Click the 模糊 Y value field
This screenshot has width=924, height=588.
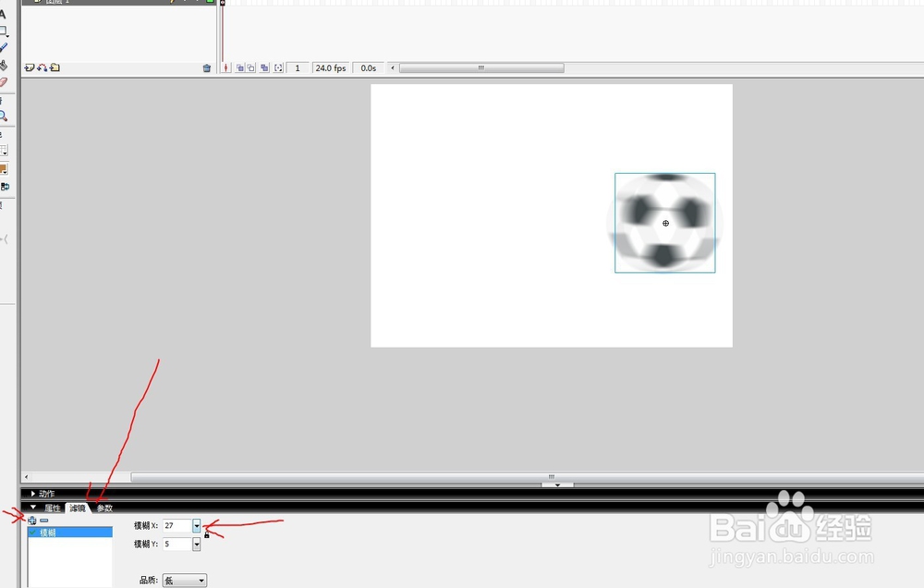[176, 544]
